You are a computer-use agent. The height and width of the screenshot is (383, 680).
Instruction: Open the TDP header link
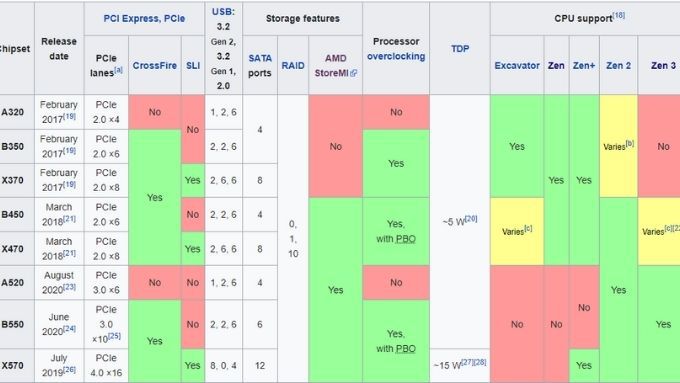tap(460, 49)
